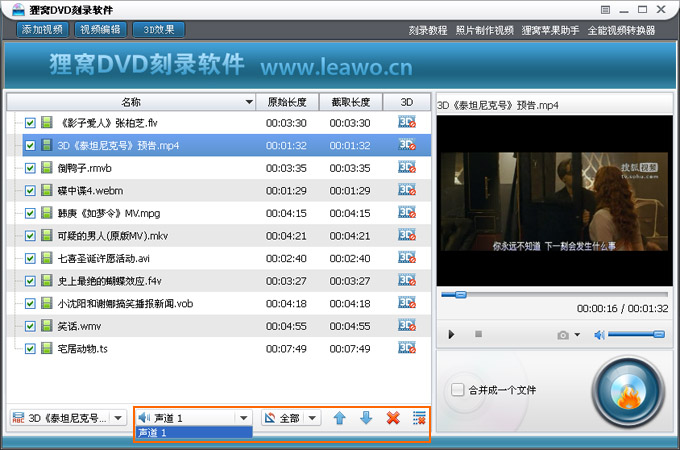
Task: Stop the preview playback
Action: coord(478,334)
